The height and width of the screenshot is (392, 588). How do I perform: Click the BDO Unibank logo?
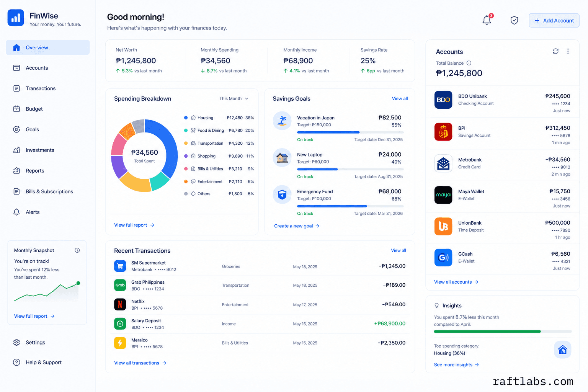tap(443, 100)
